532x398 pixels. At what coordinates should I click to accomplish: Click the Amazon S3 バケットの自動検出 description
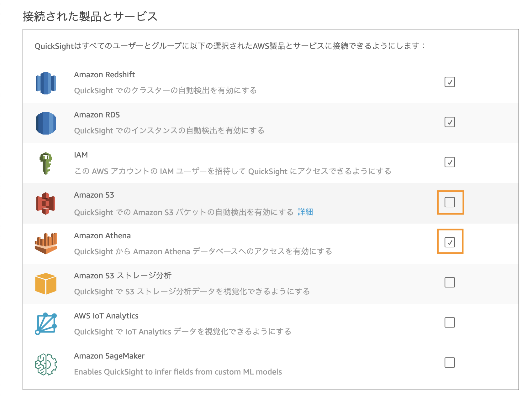184,212
